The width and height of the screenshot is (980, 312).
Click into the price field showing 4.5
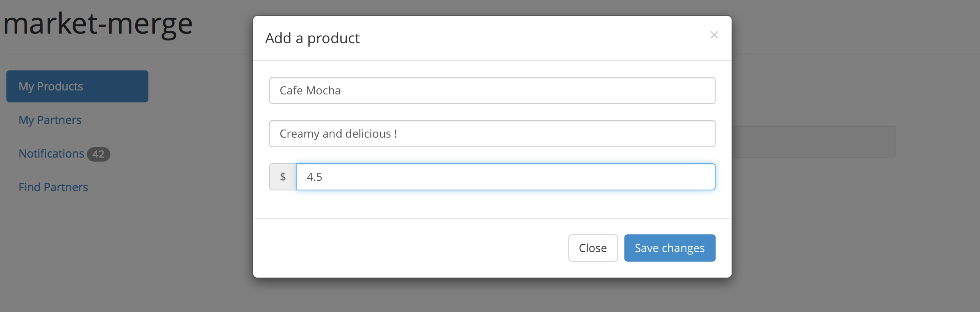point(506,177)
